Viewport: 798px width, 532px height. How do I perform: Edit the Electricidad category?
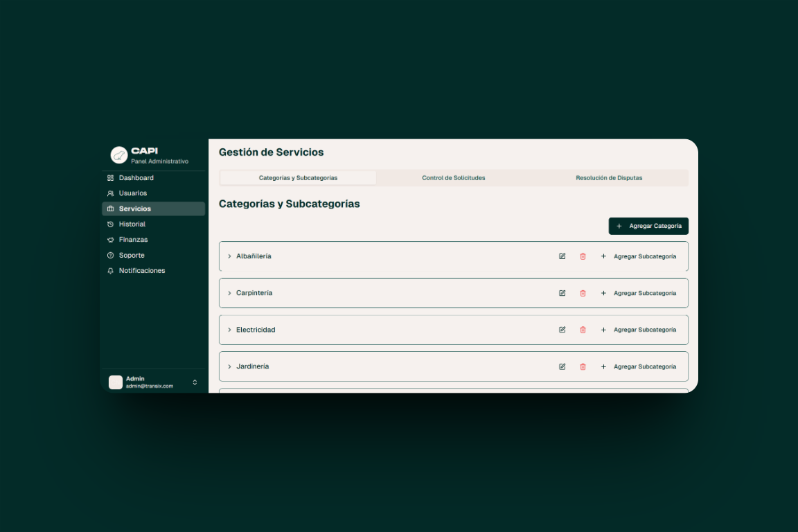(x=562, y=330)
